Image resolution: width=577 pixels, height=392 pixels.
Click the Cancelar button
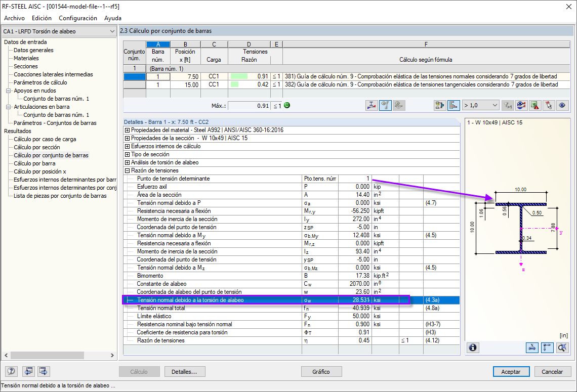(552, 371)
